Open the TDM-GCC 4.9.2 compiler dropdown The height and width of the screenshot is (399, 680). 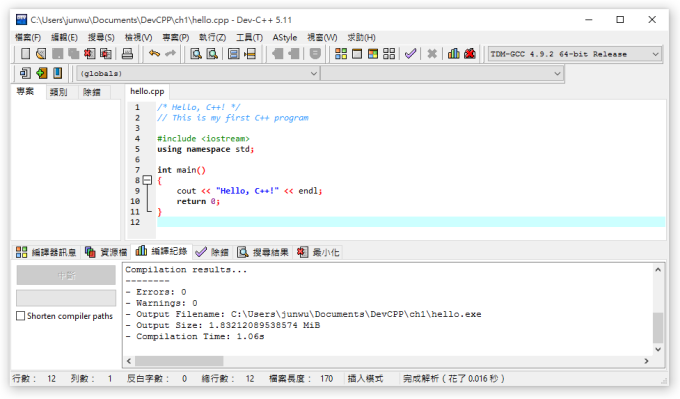[x=575, y=54]
